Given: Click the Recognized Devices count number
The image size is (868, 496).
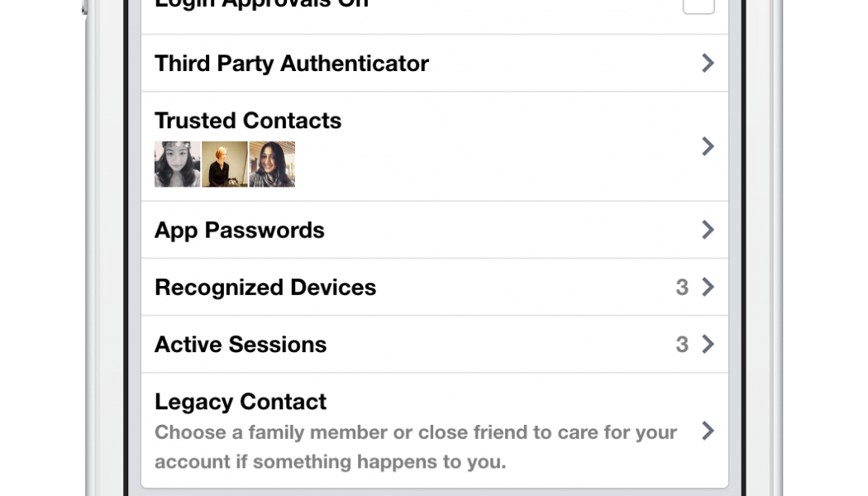Looking at the screenshot, I should [682, 288].
